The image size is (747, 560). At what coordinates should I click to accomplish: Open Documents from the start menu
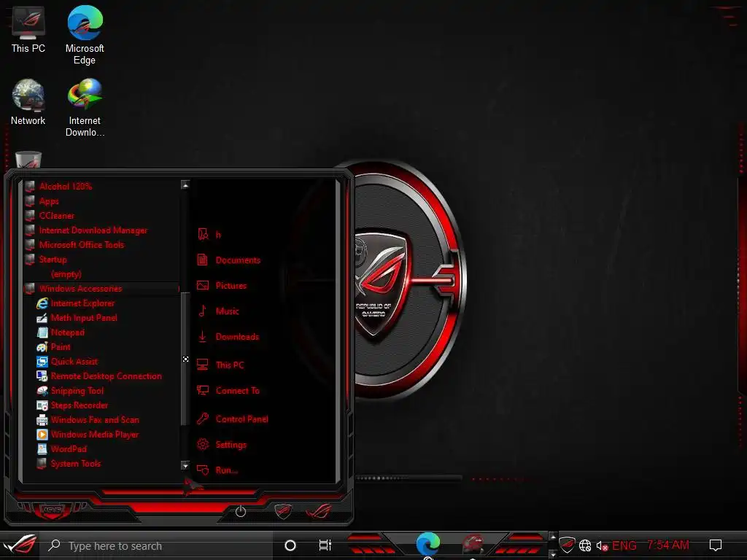point(228,260)
